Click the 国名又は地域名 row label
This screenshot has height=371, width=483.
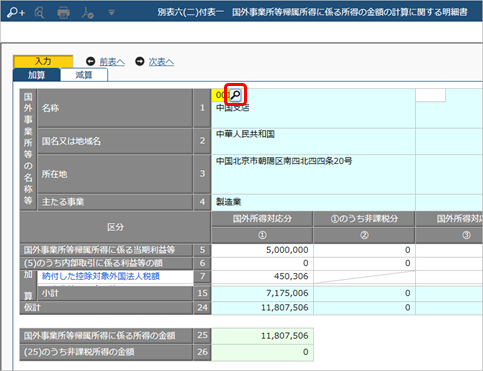pyautogui.click(x=115, y=141)
